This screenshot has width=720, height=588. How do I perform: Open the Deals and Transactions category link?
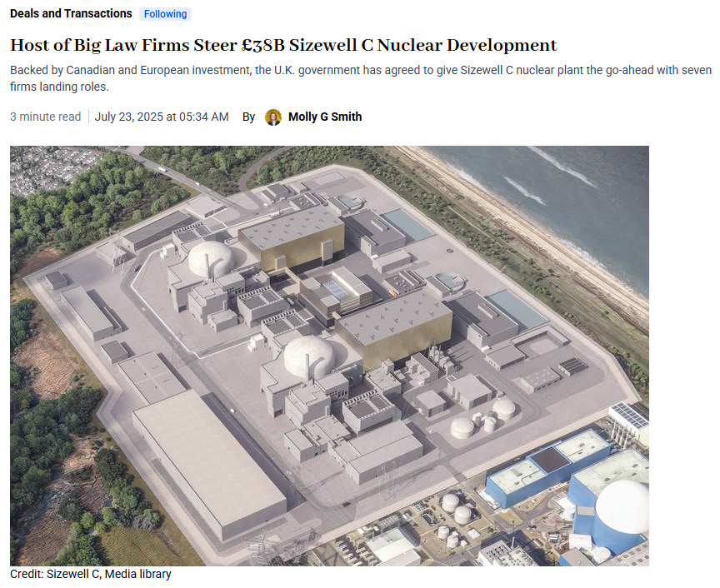(71, 14)
